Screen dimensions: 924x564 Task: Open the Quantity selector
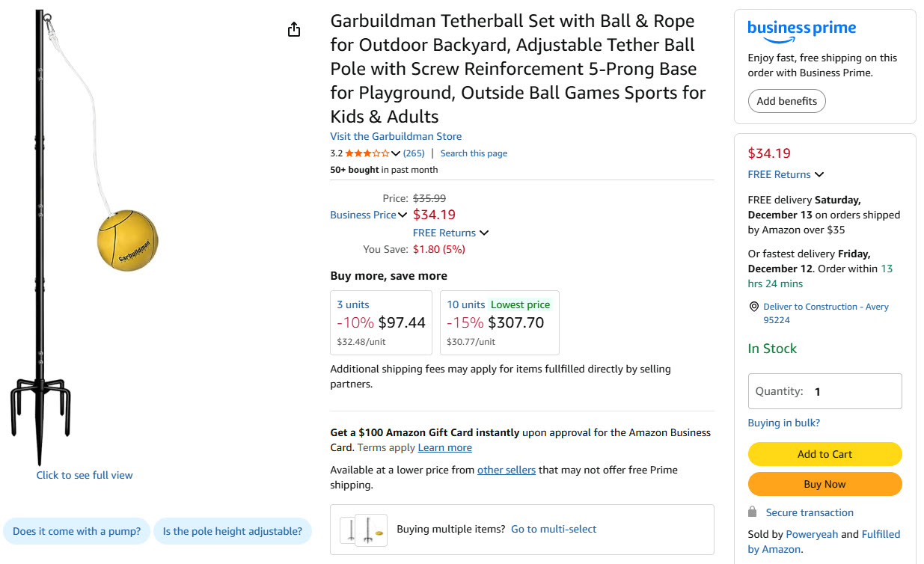[x=824, y=391]
